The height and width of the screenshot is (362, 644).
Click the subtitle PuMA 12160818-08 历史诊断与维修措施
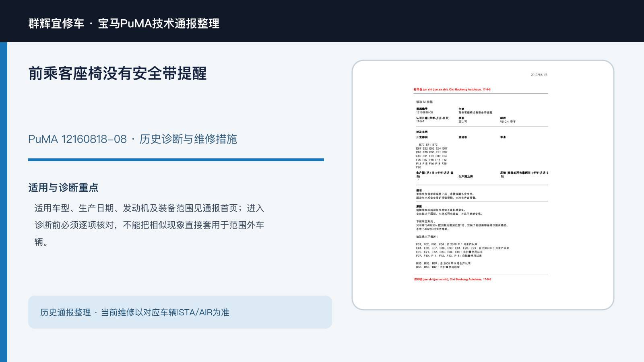pyautogui.click(x=132, y=139)
